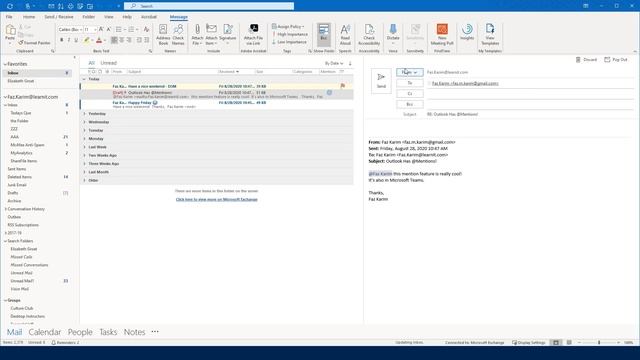The width and height of the screenshot is (640, 360).
Task: Click the Cc recipients button
Action: pos(410,93)
